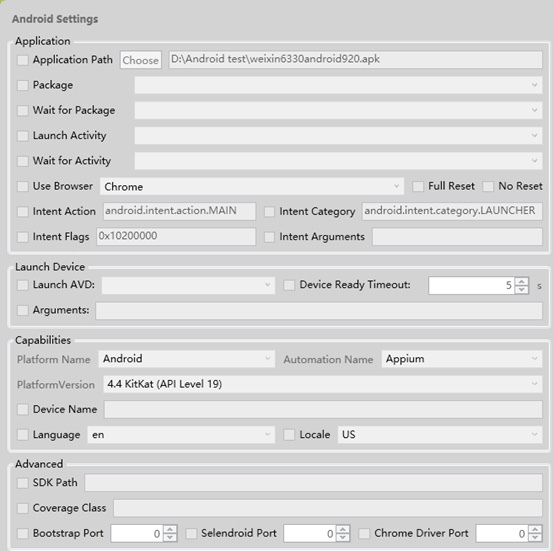Enable the Use Browser checkbox
The width and height of the screenshot is (554, 551).
point(23,186)
